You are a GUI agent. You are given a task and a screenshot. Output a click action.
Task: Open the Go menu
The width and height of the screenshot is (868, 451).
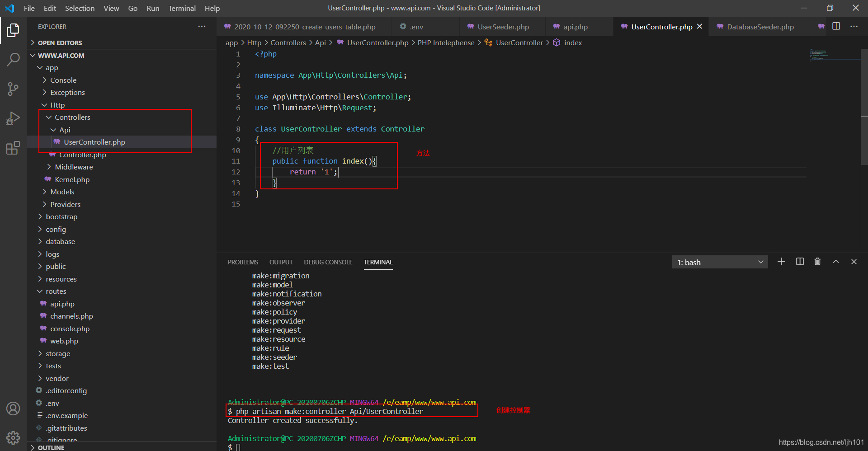(133, 8)
